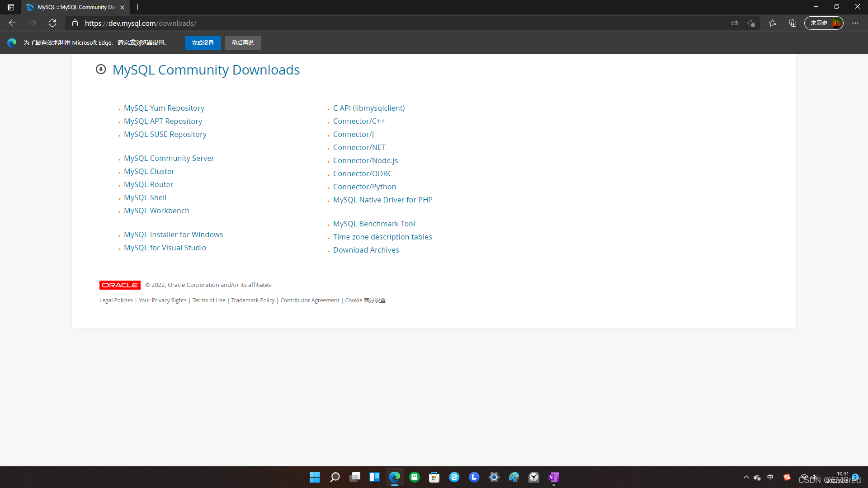
Task: Open Edge settings and more menu
Action: coord(855,23)
